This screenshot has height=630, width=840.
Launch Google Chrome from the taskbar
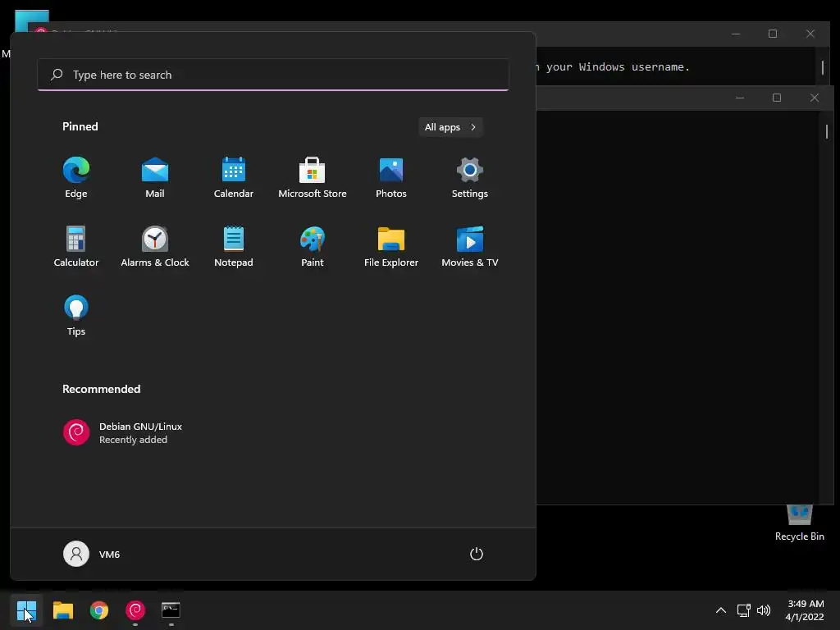pyautogui.click(x=99, y=610)
